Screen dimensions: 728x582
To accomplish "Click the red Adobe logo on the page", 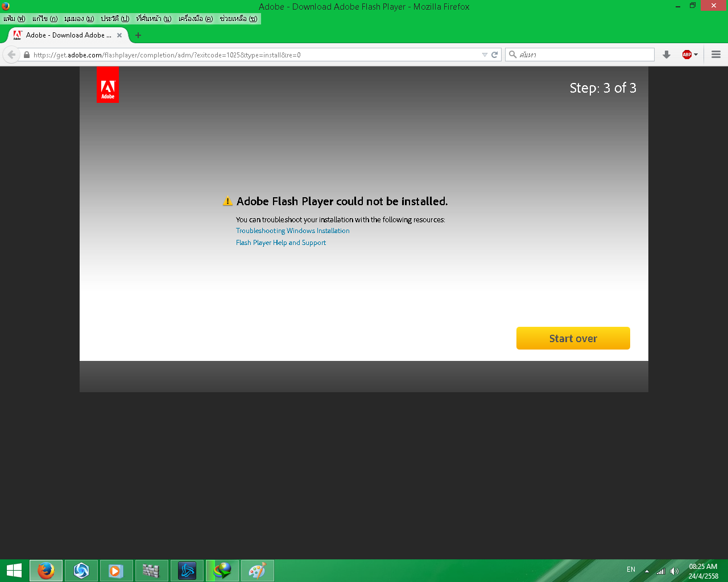I will coord(107,85).
